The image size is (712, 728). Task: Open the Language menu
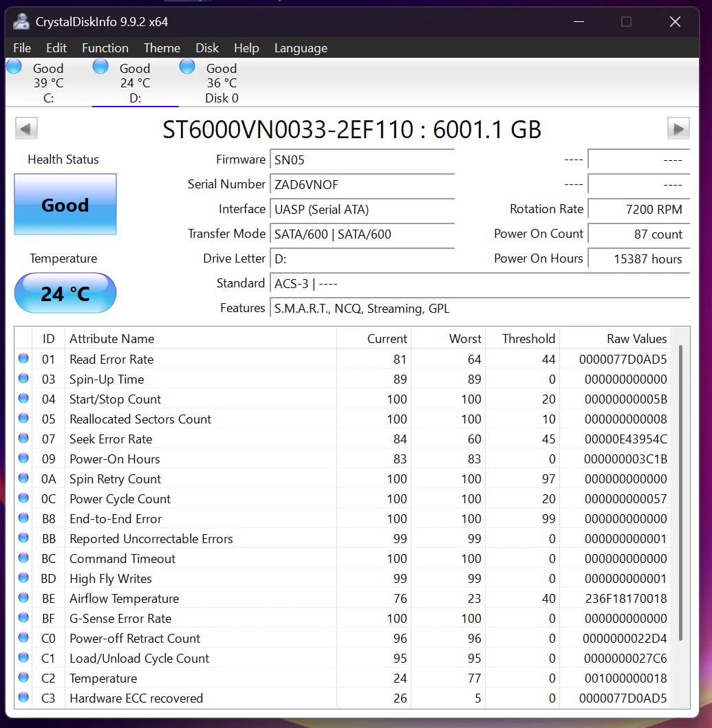pyautogui.click(x=301, y=48)
